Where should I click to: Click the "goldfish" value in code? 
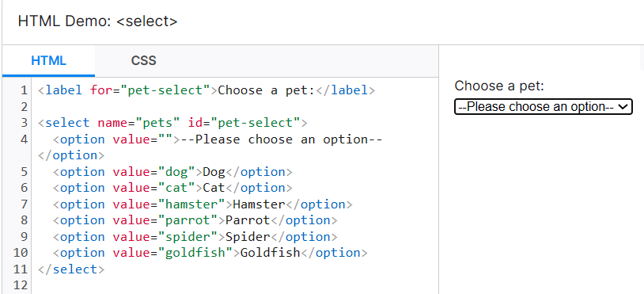click(x=195, y=253)
